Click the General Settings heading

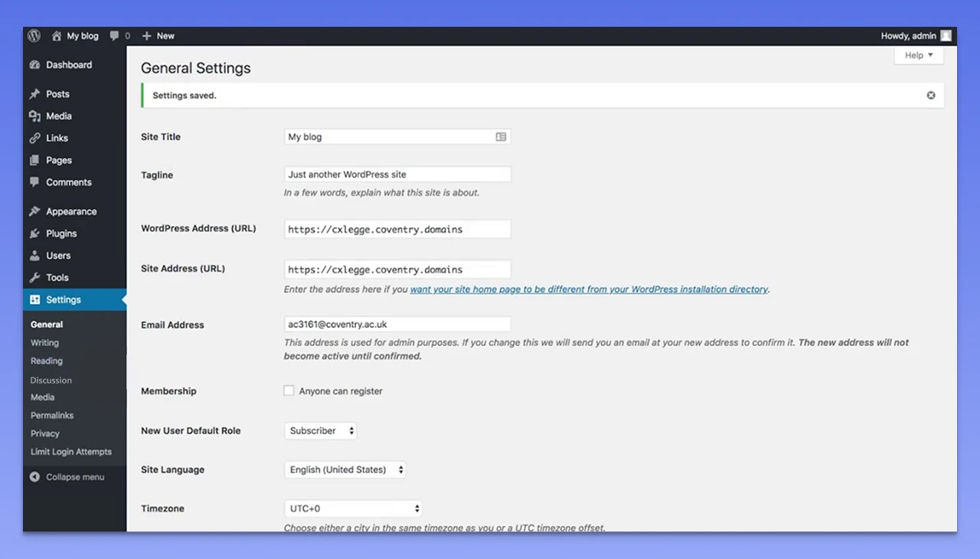coord(196,68)
